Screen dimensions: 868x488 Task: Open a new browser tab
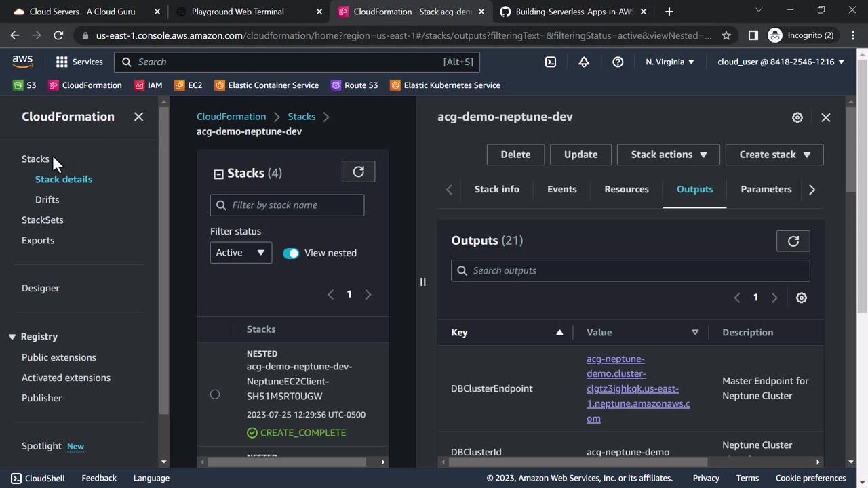tap(669, 12)
